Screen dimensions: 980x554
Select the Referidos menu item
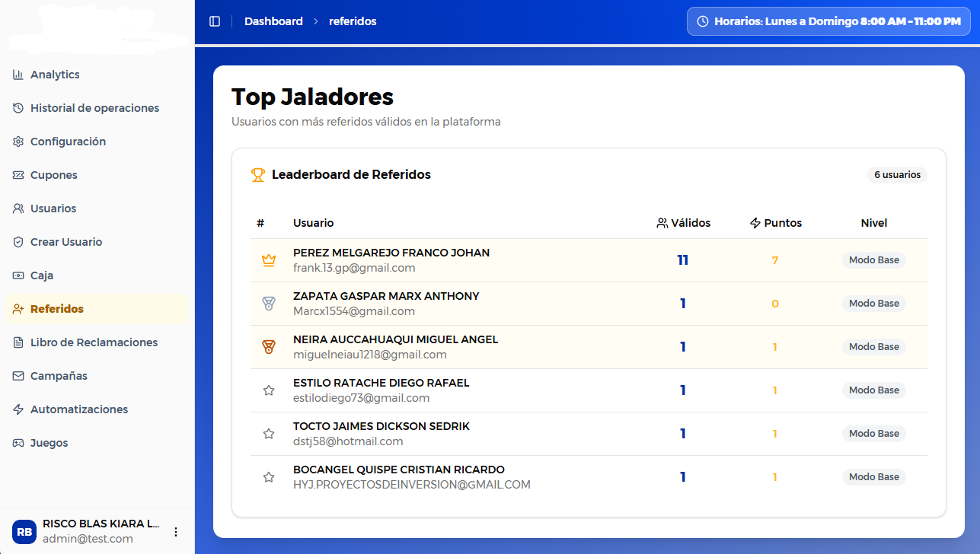(97, 309)
